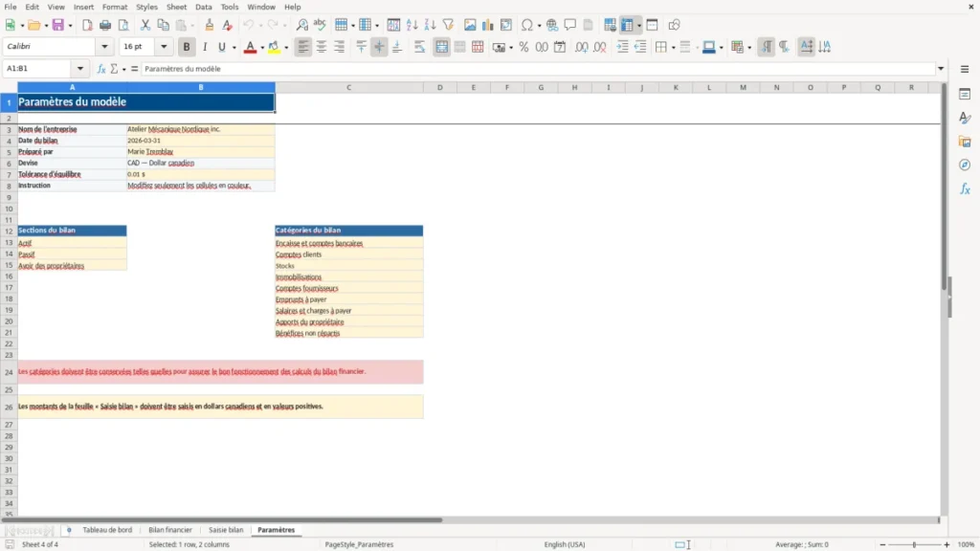Switch to Bilan financier sheet tab
Screen dimensions: 980x551
[x=170, y=530]
